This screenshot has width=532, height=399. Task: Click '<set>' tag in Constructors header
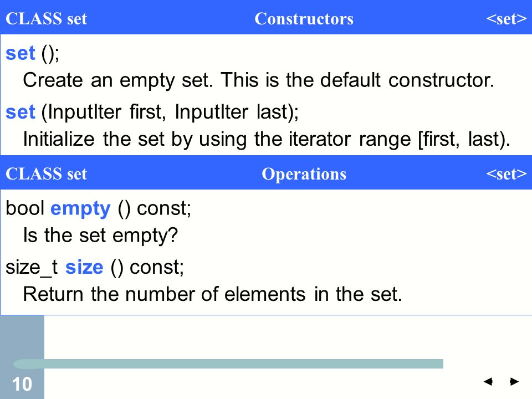tap(506, 19)
